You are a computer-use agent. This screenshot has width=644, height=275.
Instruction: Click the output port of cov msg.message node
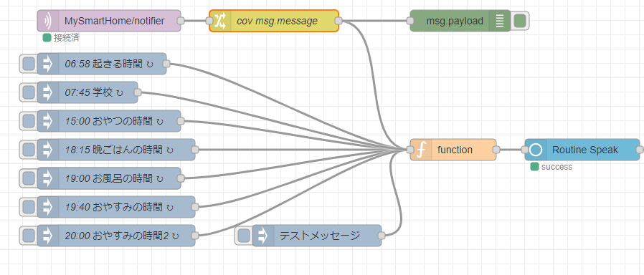click(x=338, y=21)
